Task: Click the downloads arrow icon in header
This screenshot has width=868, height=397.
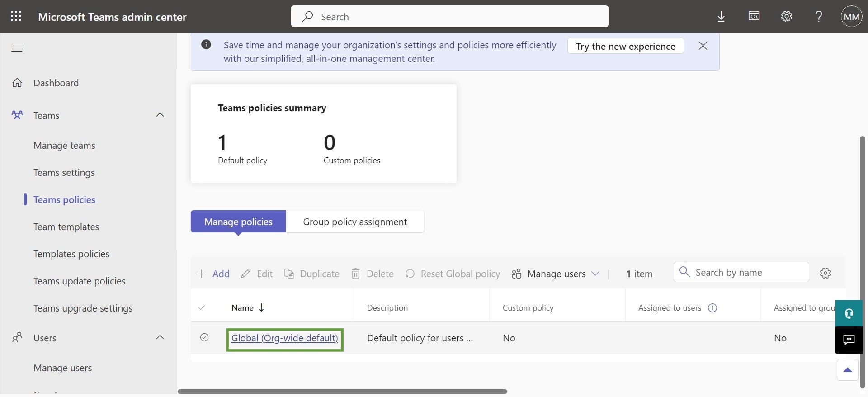Action: coord(721,17)
